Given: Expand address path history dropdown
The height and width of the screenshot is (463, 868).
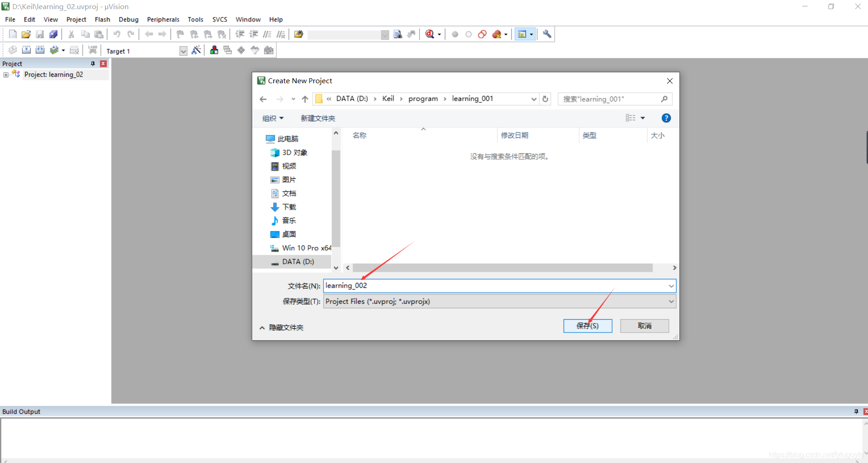Looking at the screenshot, I should point(534,99).
